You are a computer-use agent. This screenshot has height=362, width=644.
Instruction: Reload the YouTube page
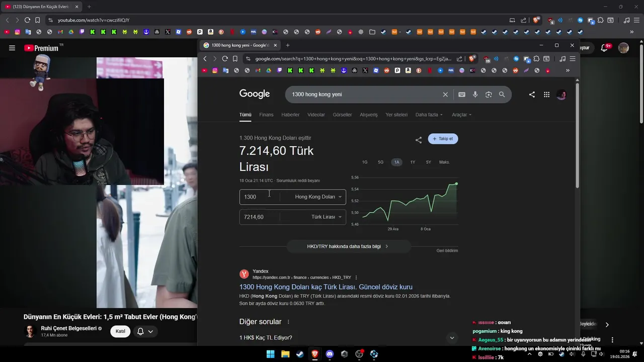coord(27,20)
